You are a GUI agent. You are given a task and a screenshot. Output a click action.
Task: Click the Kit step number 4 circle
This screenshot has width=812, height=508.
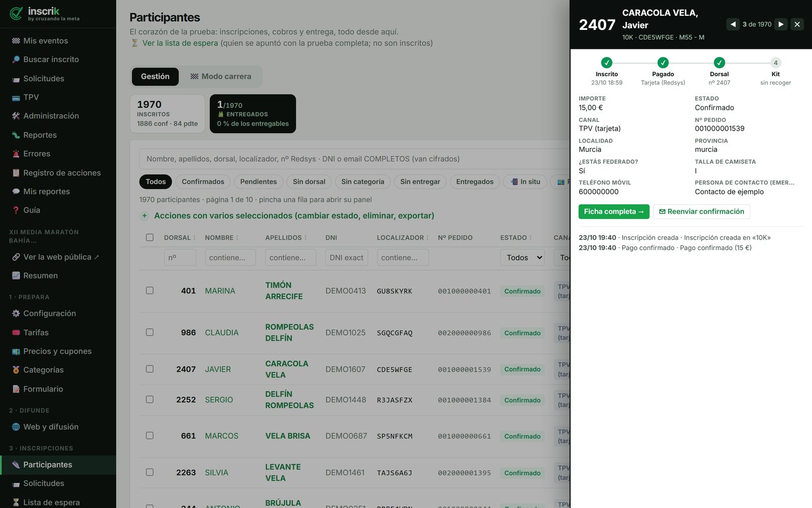pos(775,62)
